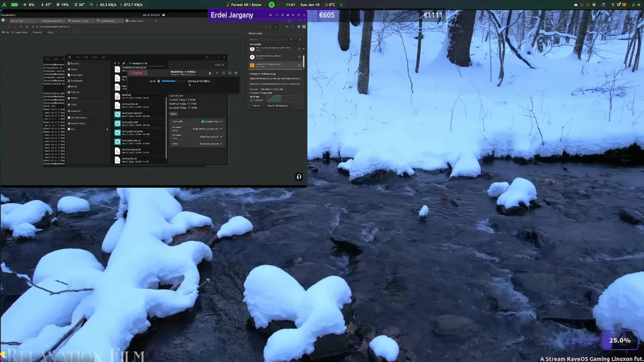The width and height of the screenshot is (644, 362).
Task: Open the sourceforge download URL link
Action: point(275,78)
